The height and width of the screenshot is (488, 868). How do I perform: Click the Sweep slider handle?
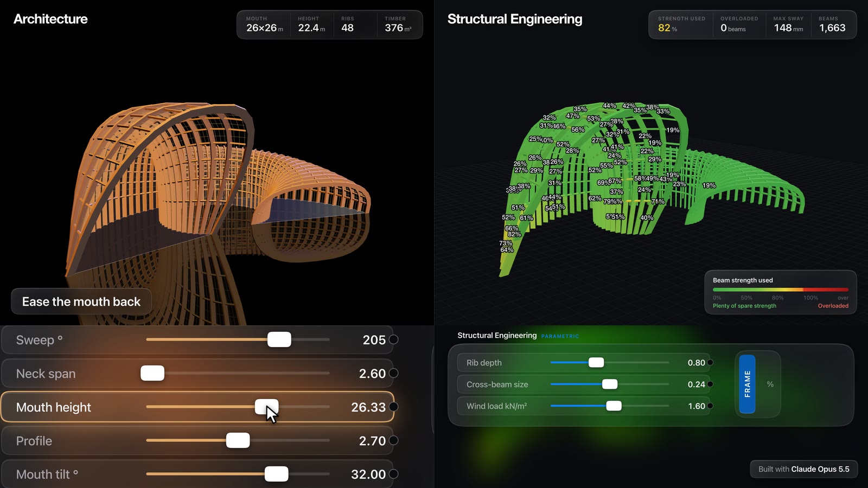pyautogui.click(x=279, y=339)
